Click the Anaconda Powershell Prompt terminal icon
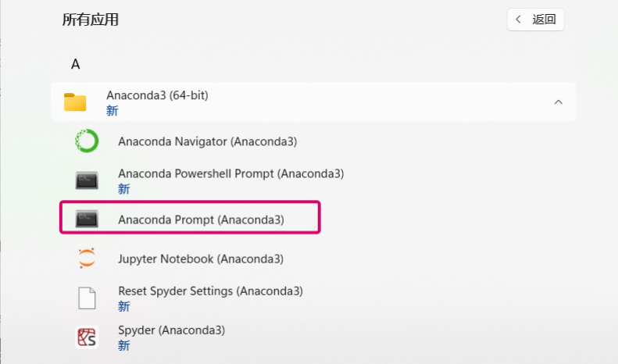 (87, 180)
